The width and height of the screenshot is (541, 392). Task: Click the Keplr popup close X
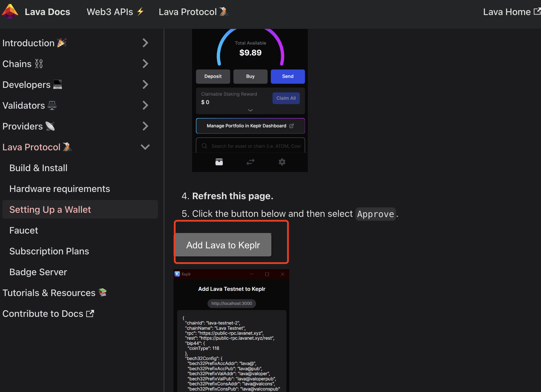(283, 274)
